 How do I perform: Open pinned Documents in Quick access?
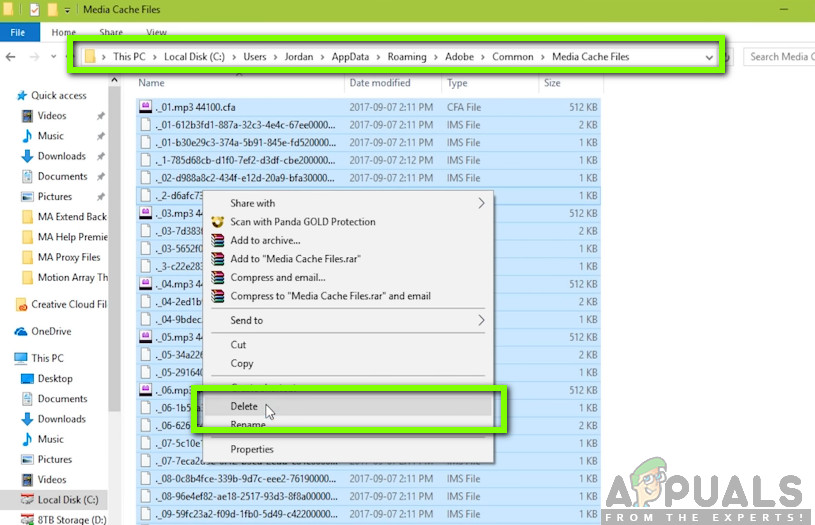pos(62,177)
